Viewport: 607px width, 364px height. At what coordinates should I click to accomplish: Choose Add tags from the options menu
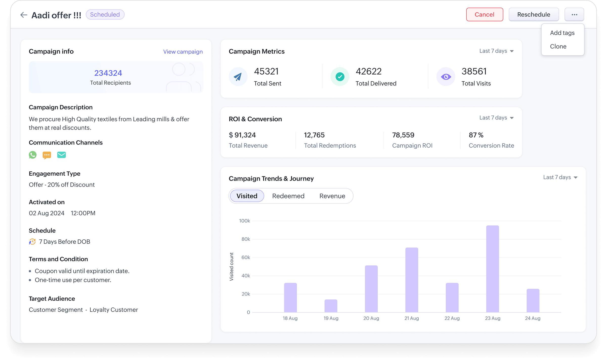click(x=562, y=33)
